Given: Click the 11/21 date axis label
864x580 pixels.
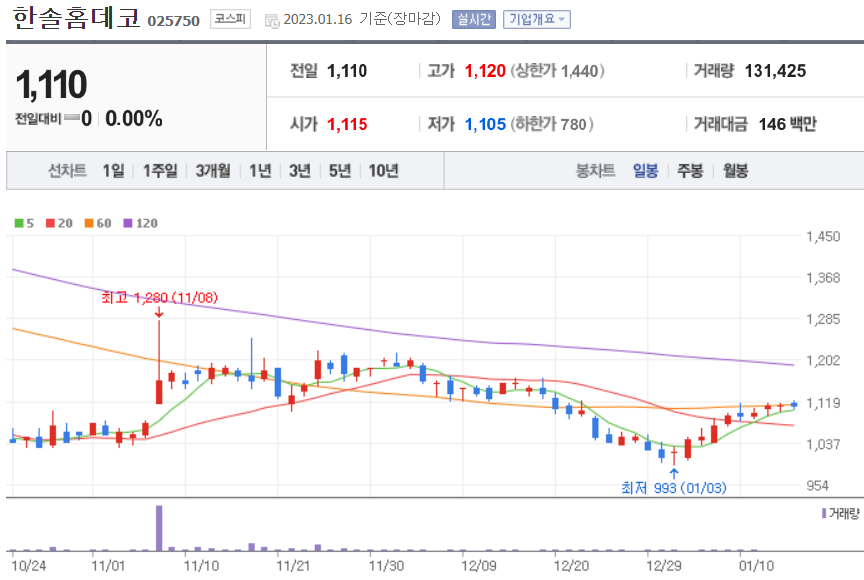Looking at the screenshot, I should [x=293, y=566].
